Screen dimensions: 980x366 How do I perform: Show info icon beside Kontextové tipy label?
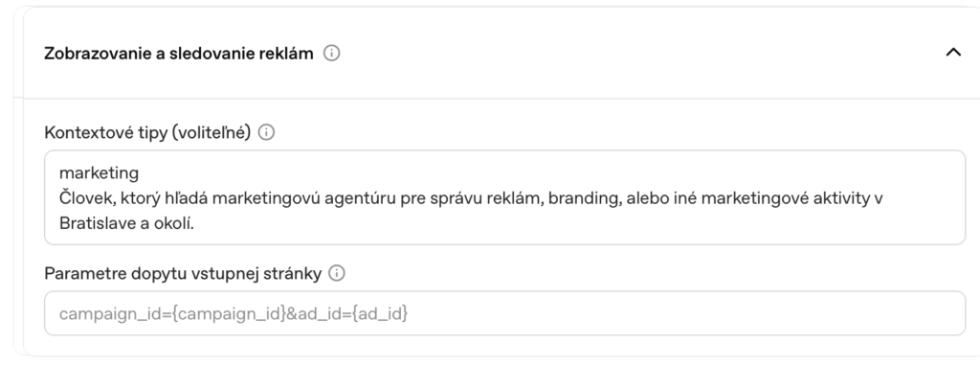coord(266,132)
